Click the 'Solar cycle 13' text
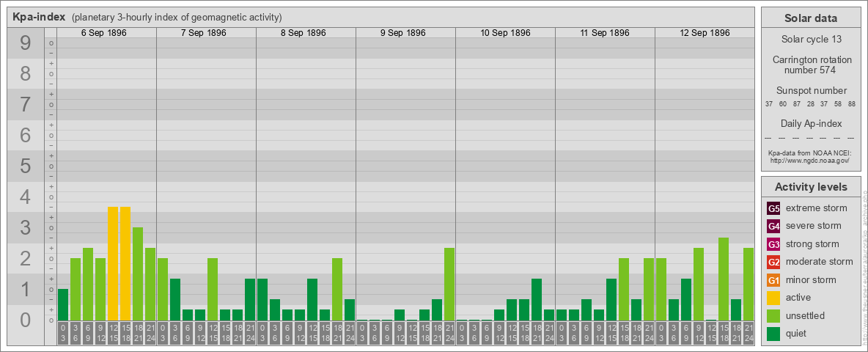868x352 pixels. point(811,40)
